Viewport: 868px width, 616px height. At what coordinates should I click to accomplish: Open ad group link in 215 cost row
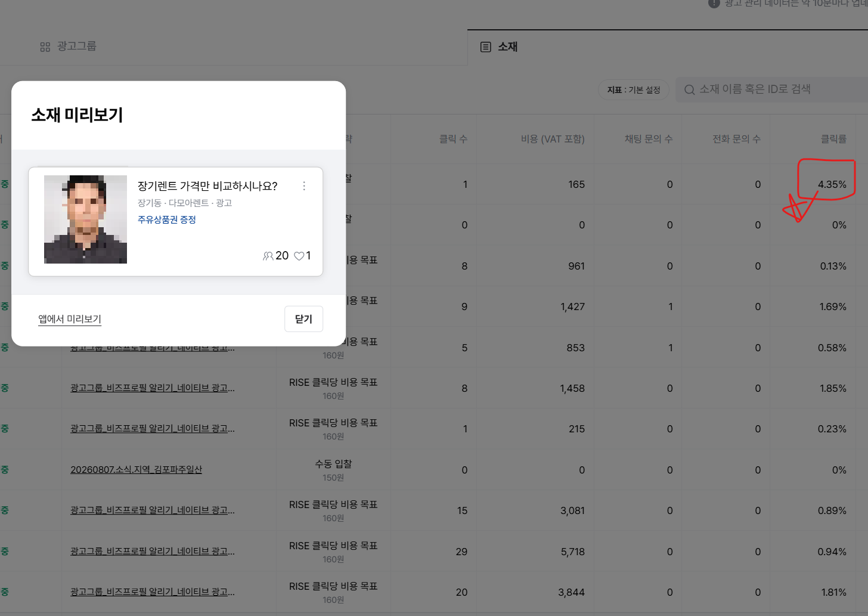click(153, 429)
